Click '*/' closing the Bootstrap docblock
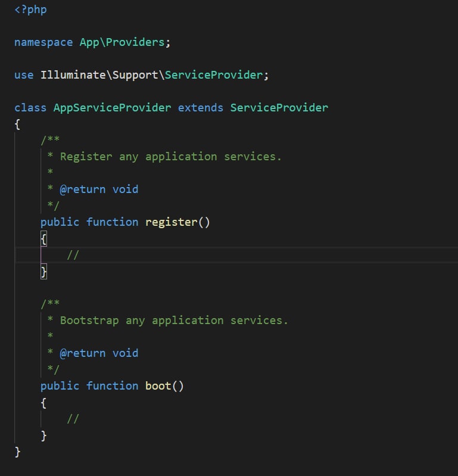This screenshot has height=476, width=458. 53,369
